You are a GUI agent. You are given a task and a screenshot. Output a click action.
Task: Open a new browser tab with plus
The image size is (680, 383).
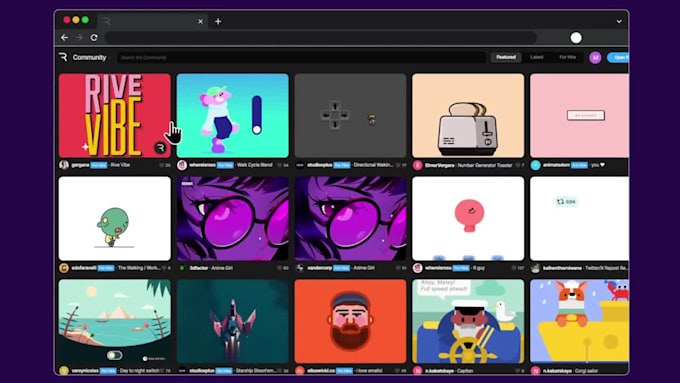point(218,21)
